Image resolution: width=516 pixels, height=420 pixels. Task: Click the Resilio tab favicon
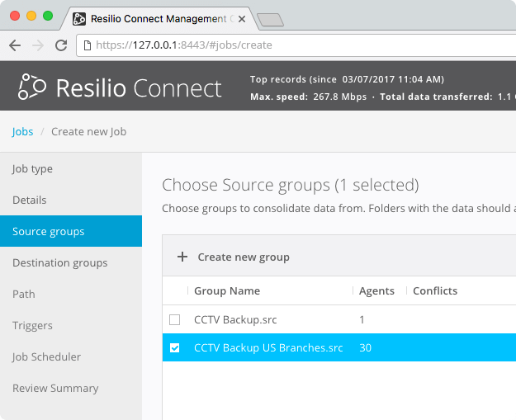(x=79, y=19)
